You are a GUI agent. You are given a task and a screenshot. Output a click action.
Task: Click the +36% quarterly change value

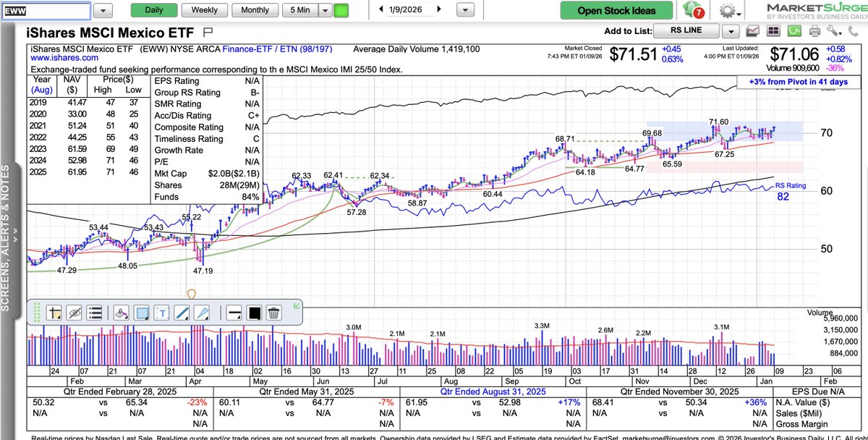click(x=755, y=402)
